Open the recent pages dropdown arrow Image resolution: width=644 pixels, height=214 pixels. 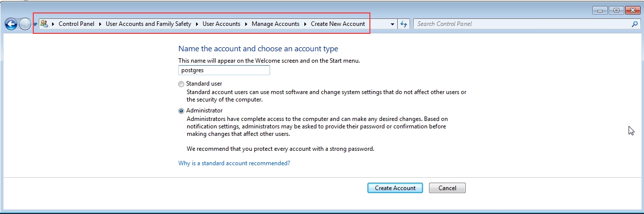point(35,24)
